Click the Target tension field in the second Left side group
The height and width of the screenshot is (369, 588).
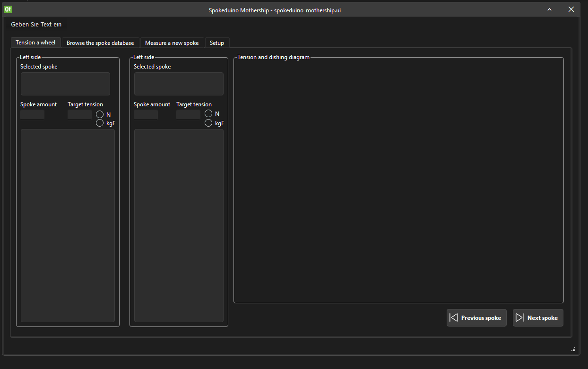click(188, 114)
